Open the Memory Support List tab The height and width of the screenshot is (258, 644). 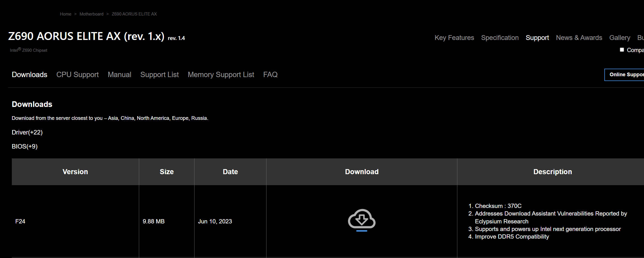(221, 75)
